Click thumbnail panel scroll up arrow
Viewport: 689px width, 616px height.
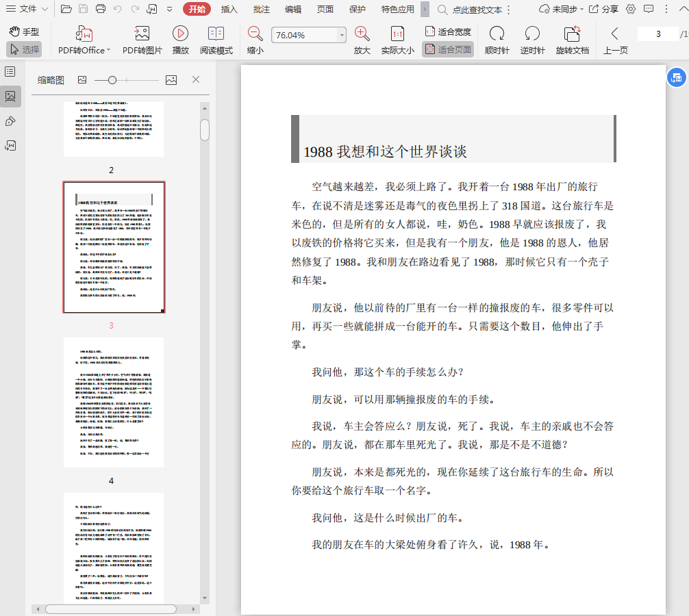click(x=205, y=108)
